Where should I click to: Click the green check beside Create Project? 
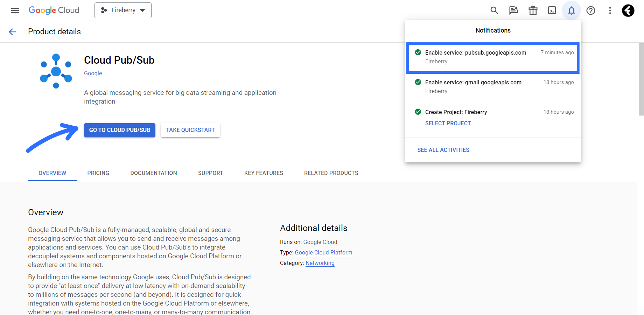point(418,112)
